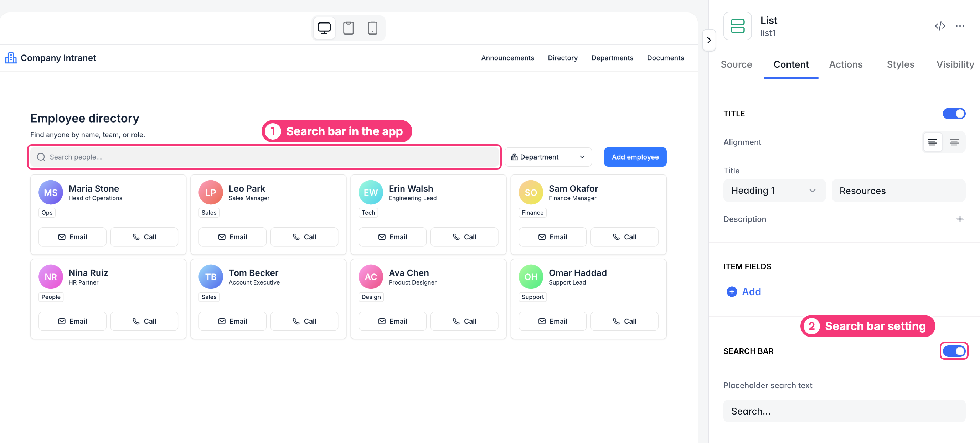Click Sam Okafor's SO avatar

(531, 192)
